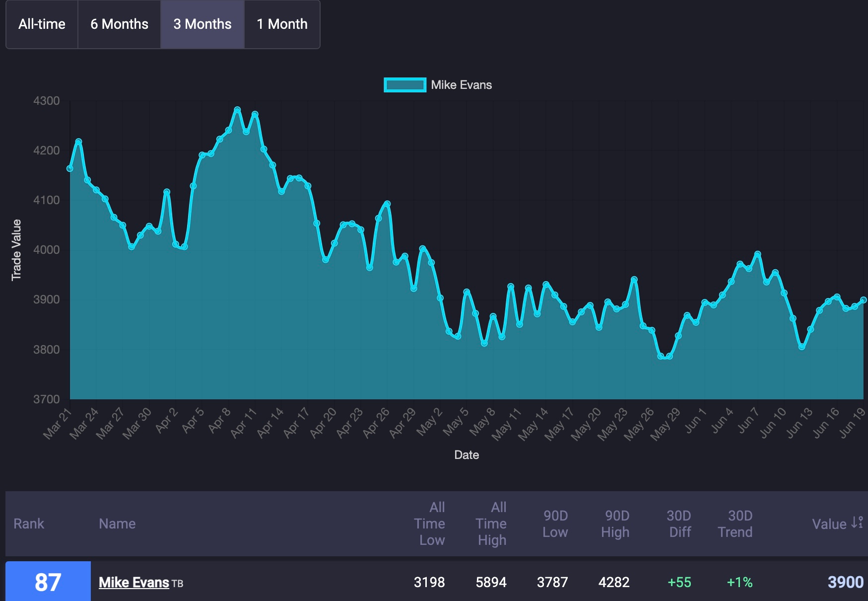
Task: Click the 4300 y-axis label
Action: point(46,101)
